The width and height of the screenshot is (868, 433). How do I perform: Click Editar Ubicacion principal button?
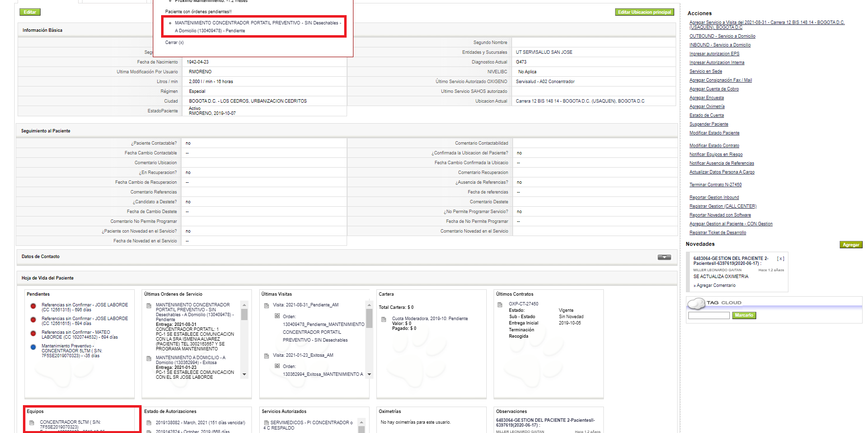[x=644, y=12]
